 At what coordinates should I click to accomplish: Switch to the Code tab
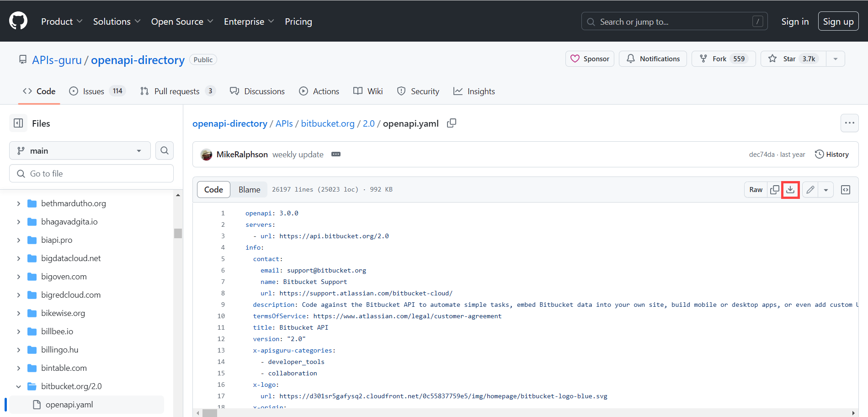(39, 91)
